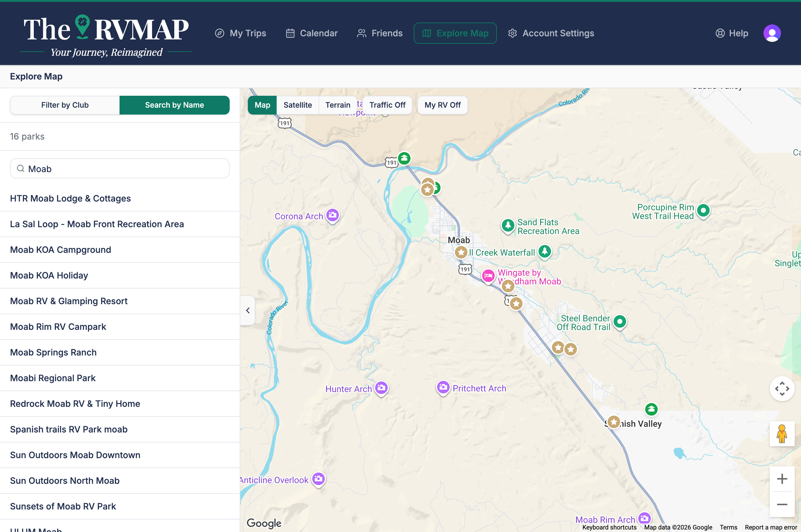Screen dimensions: 801x532
Task: Click the Hunter Arch camera marker
Action: [x=381, y=388]
